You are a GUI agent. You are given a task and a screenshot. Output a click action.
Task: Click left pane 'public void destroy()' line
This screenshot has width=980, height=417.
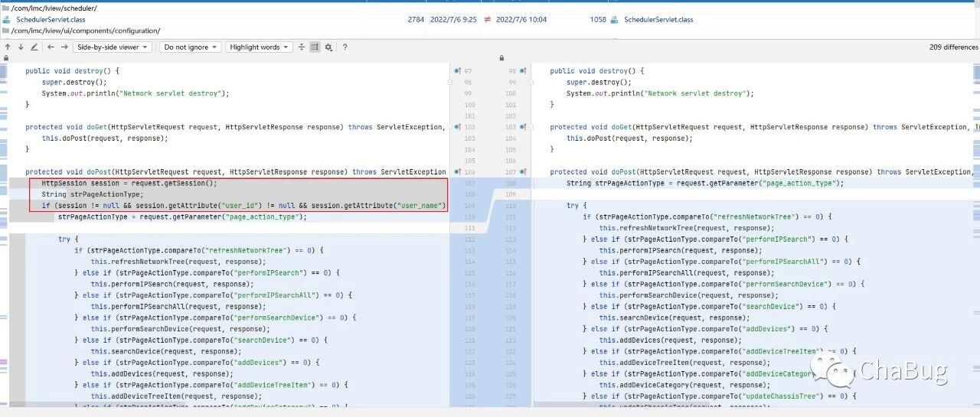pos(72,71)
